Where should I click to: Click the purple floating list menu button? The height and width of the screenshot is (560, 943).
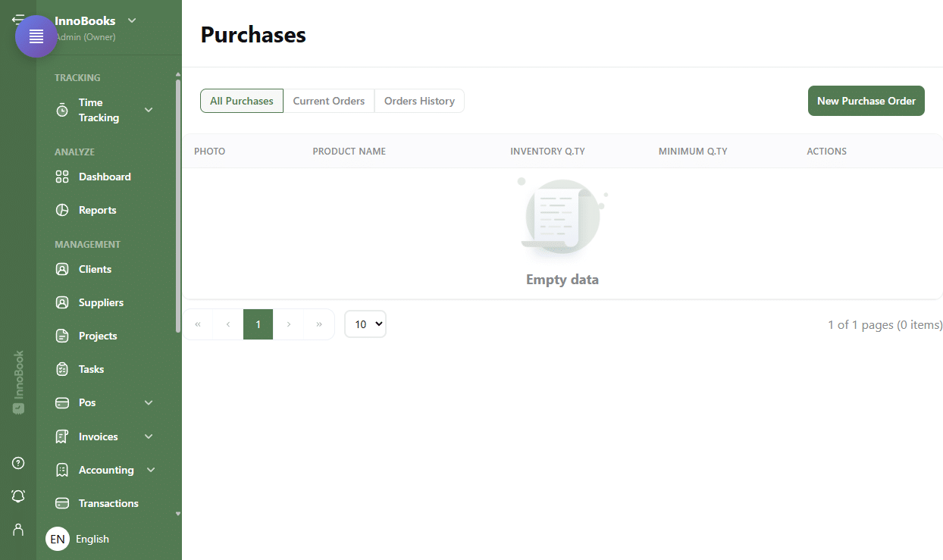36,36
